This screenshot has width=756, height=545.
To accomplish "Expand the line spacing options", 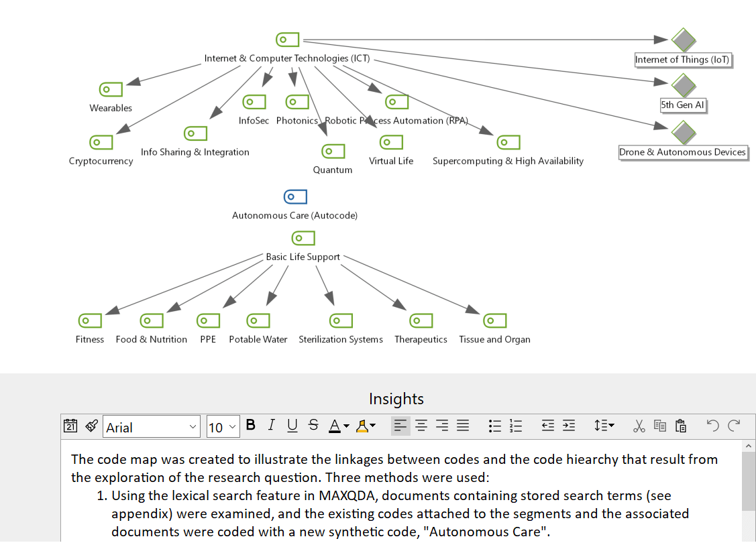I will point(604,426).
